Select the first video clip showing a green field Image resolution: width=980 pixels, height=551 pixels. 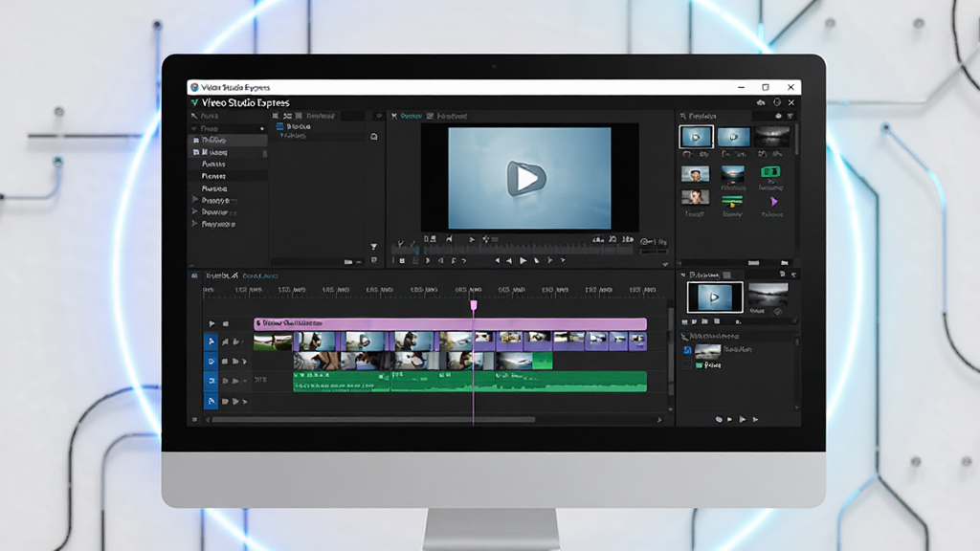click(x=273, y=342)
